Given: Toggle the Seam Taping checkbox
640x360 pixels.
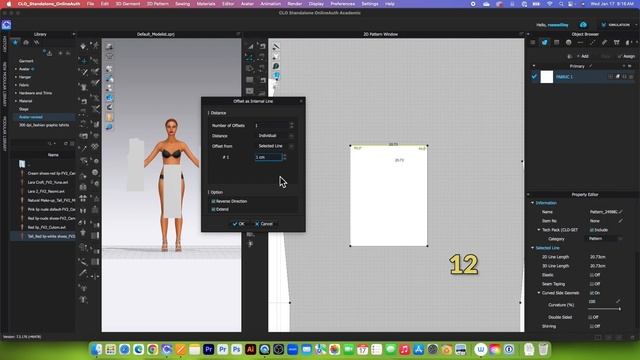Looking at the screenshot, I should click(x=591, y=284).
